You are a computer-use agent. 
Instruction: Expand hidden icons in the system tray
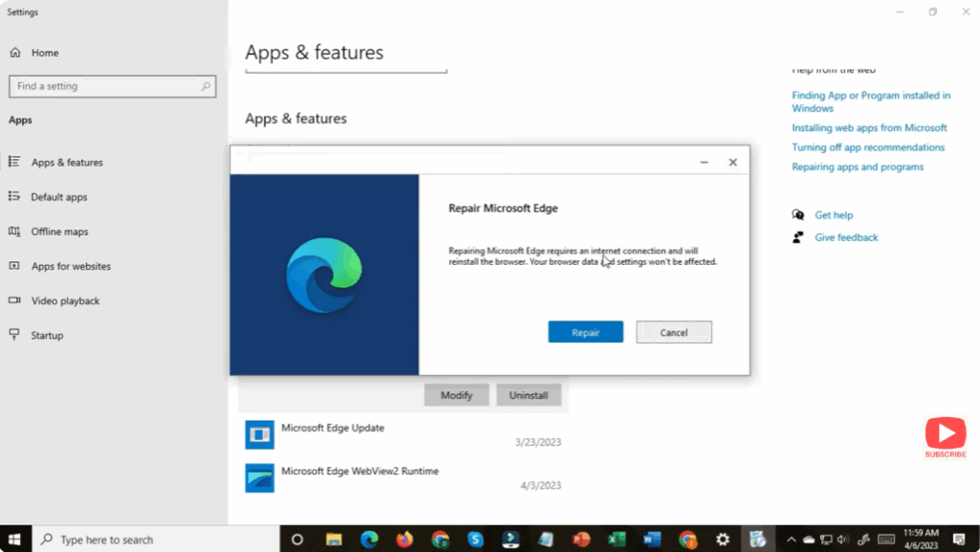tap(791, 539)
